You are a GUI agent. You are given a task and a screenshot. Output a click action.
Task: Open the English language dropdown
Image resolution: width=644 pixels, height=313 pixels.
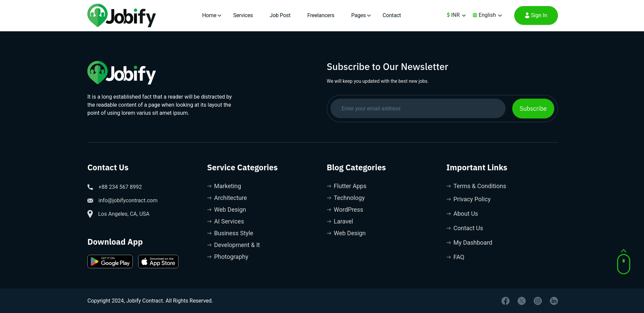[487, 15]
